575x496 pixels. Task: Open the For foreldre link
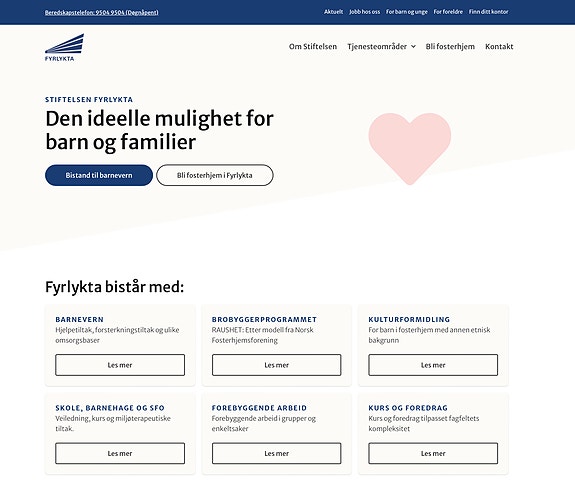tap(448, 12)
